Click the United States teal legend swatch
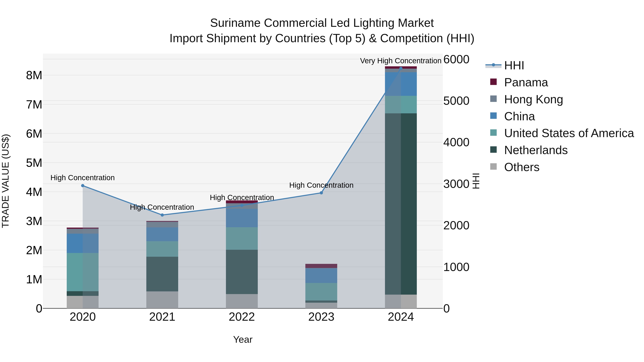Viewport: 644px width, 362px height. coord(494,132)
